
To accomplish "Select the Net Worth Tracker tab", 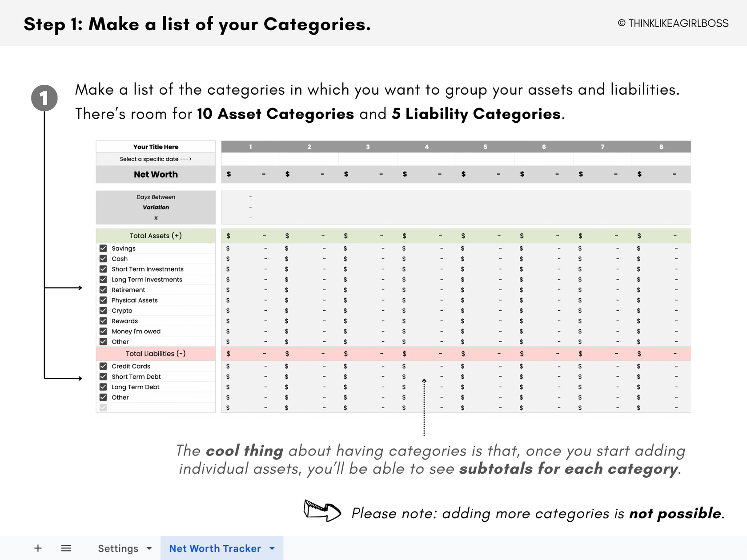I will coord(215,548).
